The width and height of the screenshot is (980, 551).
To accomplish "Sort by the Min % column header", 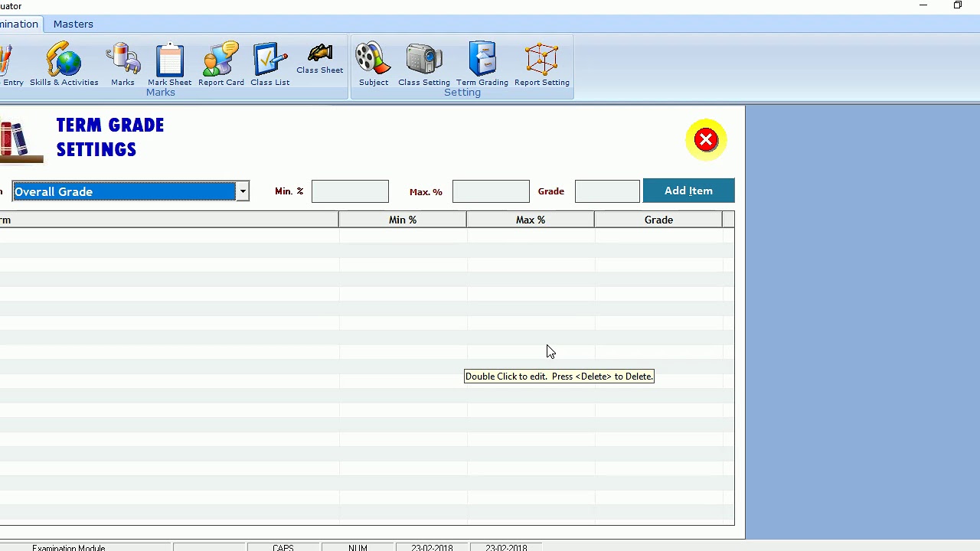I will [403, 220].
